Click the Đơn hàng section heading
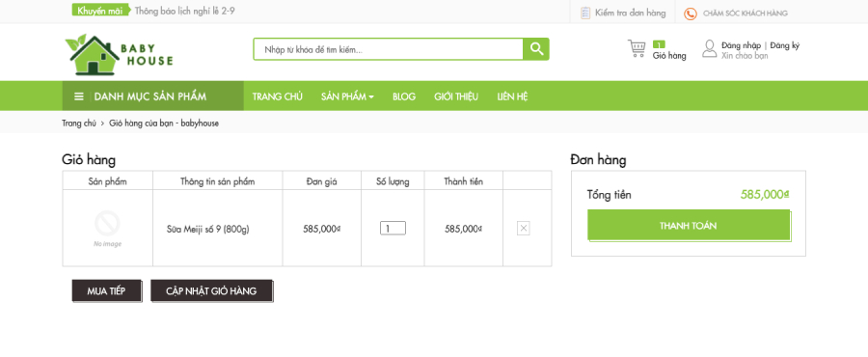This screenshot has height=357, width=868. click(598, 160)
